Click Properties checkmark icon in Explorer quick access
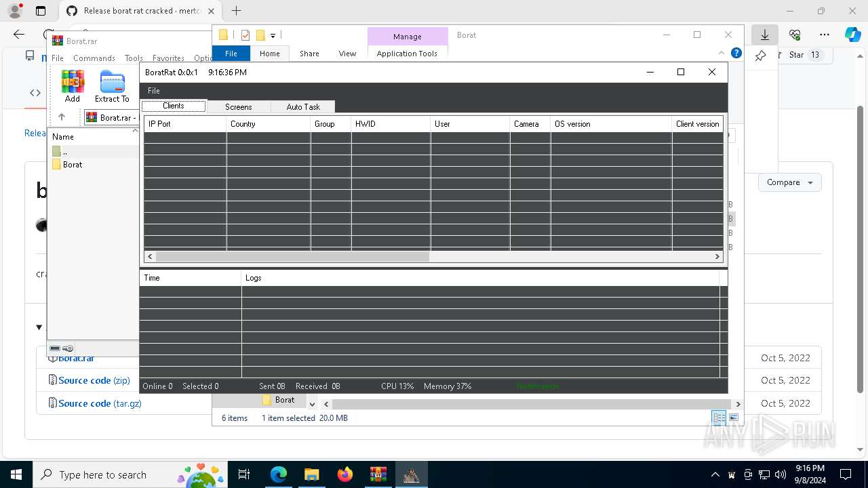868x488 pixels. [245, 35]
